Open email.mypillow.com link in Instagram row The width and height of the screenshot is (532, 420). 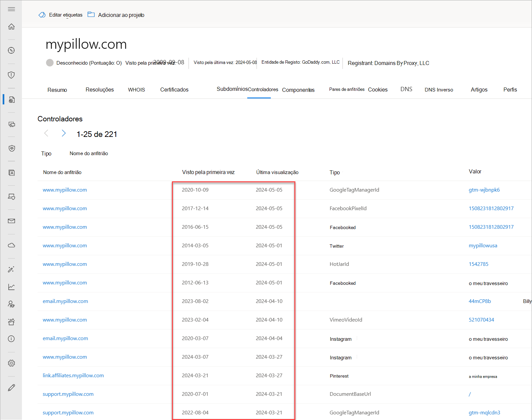[65, 338]
